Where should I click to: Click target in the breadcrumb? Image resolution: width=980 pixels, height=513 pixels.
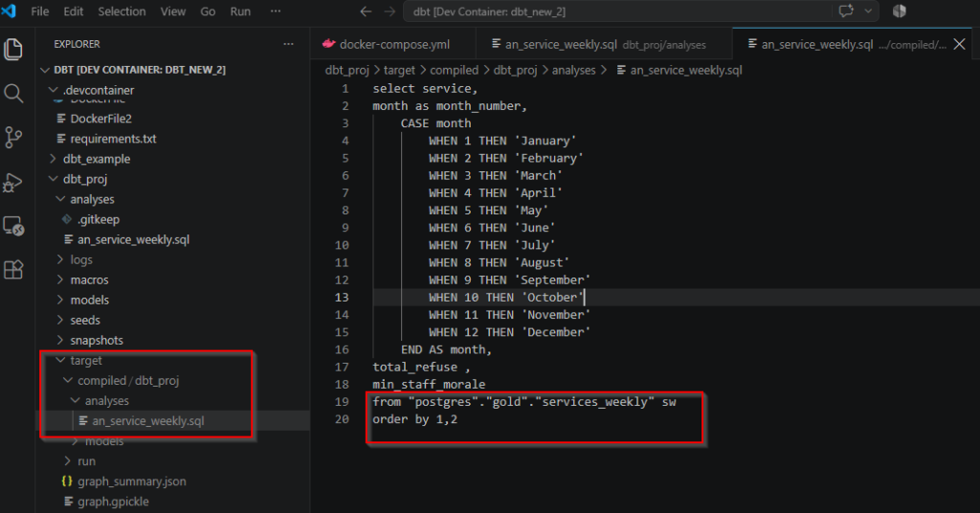pyautogui.click(x=399, y=70)
